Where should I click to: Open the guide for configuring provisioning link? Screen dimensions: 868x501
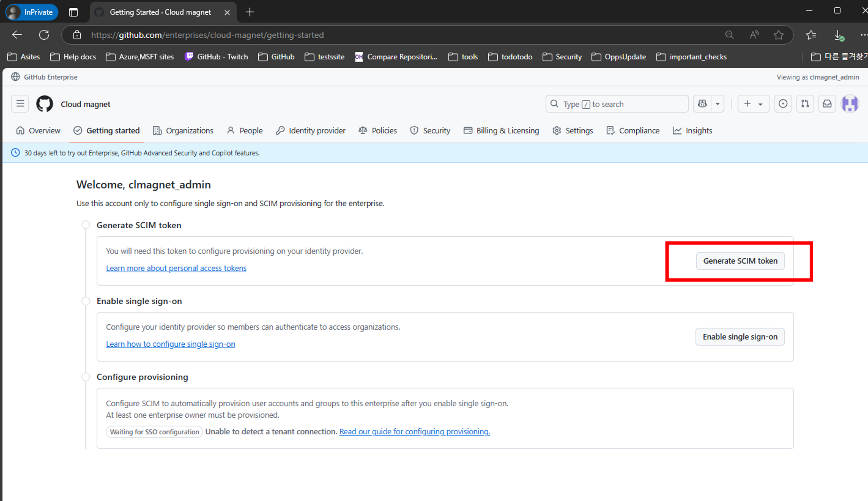click(414, 431)
